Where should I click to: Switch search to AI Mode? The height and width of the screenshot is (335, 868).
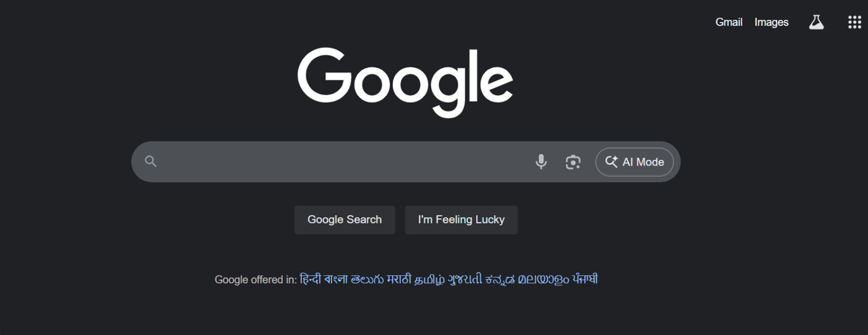click(x=634, y=162)
